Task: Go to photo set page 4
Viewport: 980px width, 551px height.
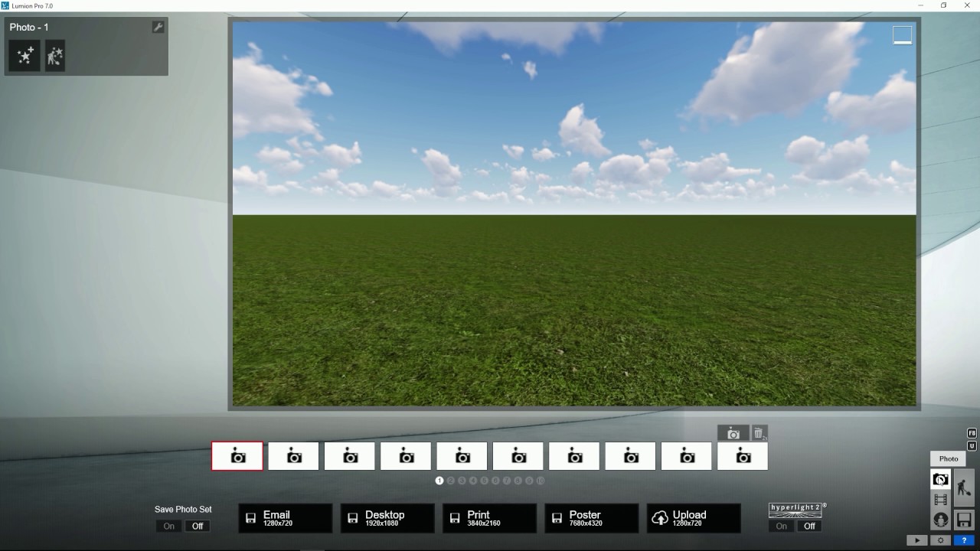Action: click(x=473, y=481)
